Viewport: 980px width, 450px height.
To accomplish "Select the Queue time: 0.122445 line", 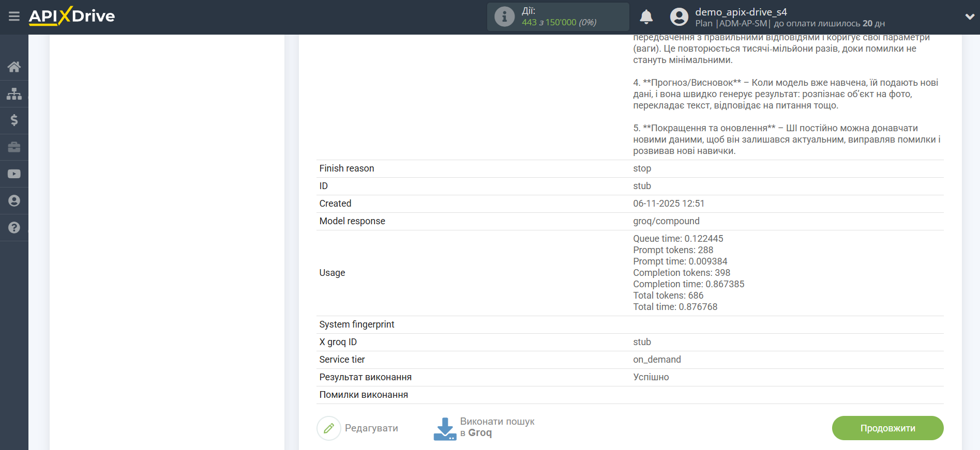I will pos(678,239).
